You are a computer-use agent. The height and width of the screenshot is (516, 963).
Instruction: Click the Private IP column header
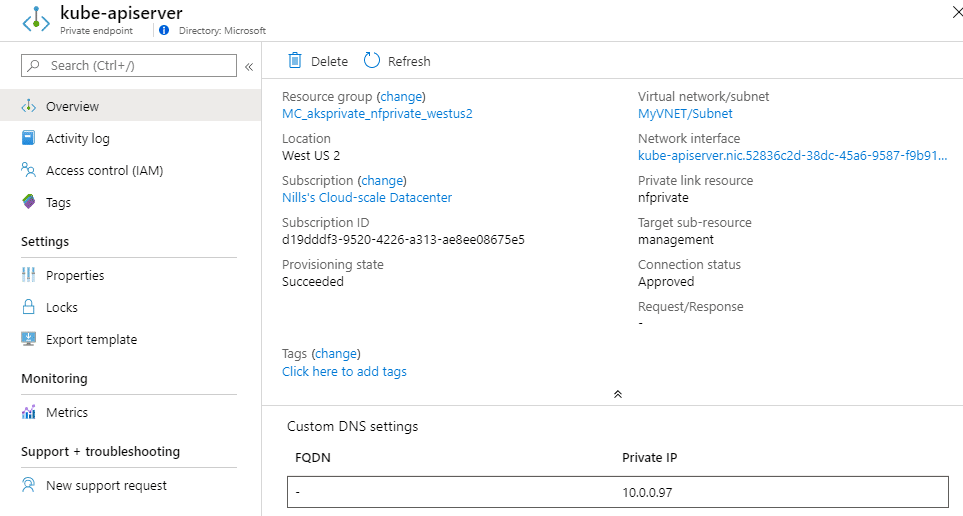(x=649, y=458)
